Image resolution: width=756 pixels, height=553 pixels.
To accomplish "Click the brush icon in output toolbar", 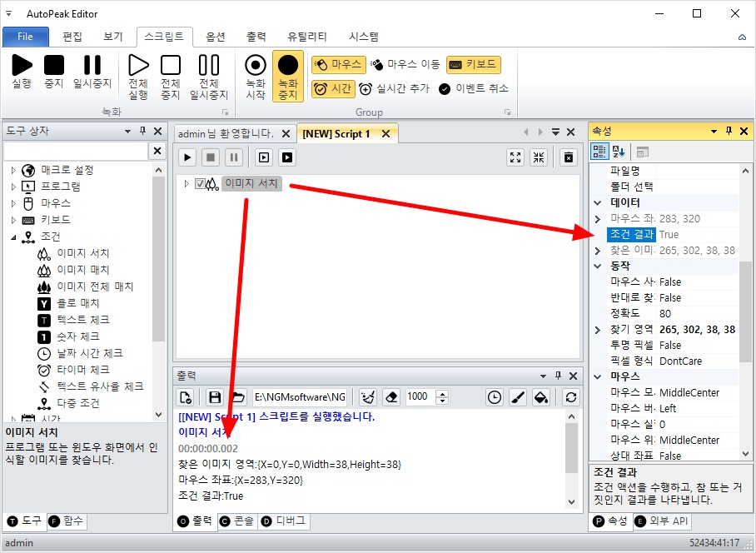I will 518,397.
